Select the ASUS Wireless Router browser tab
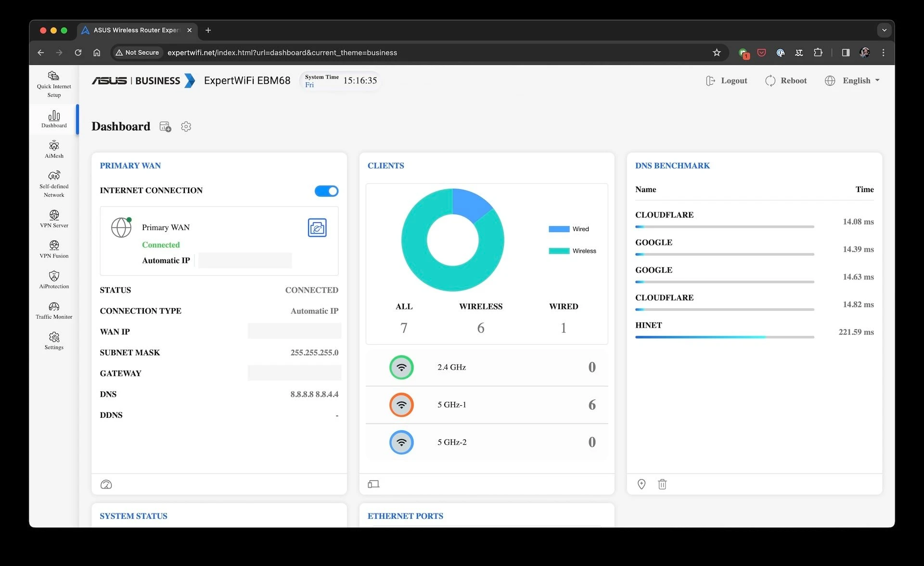The height and width of the screenshot is (566, 924). click(x=137, y=30)
